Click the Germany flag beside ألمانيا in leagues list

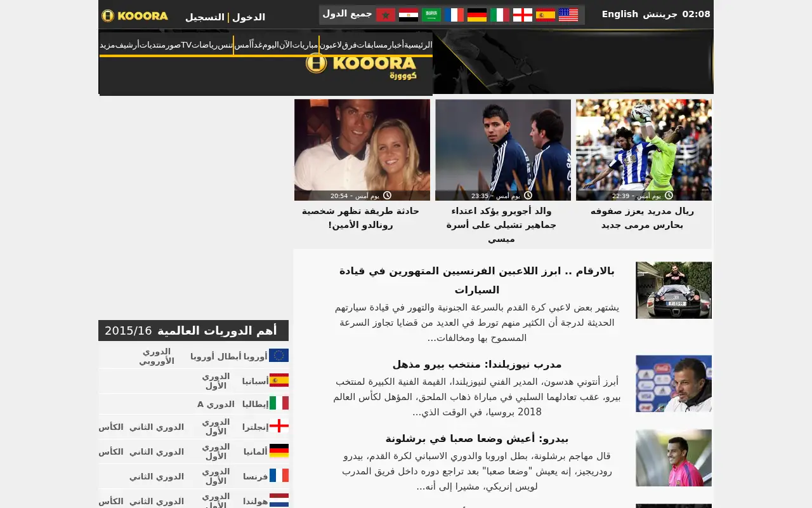(x=278, y=451)
